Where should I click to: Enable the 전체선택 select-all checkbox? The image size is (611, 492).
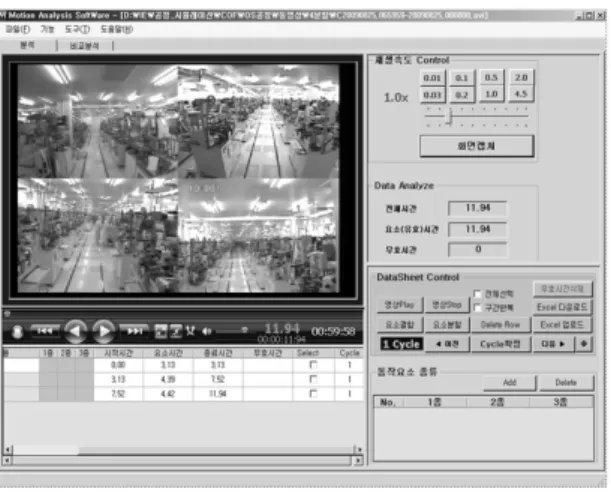[x=477, y=294]
